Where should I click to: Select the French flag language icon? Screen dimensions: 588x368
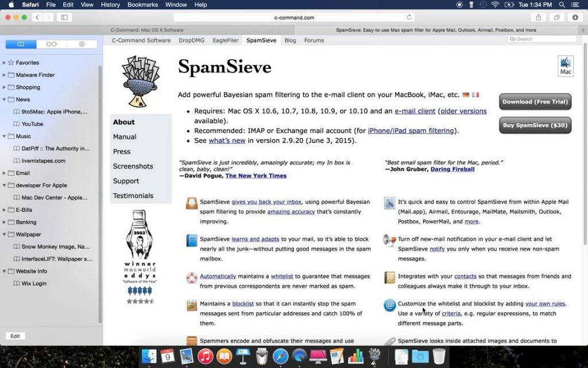click(x=475, y=95)
